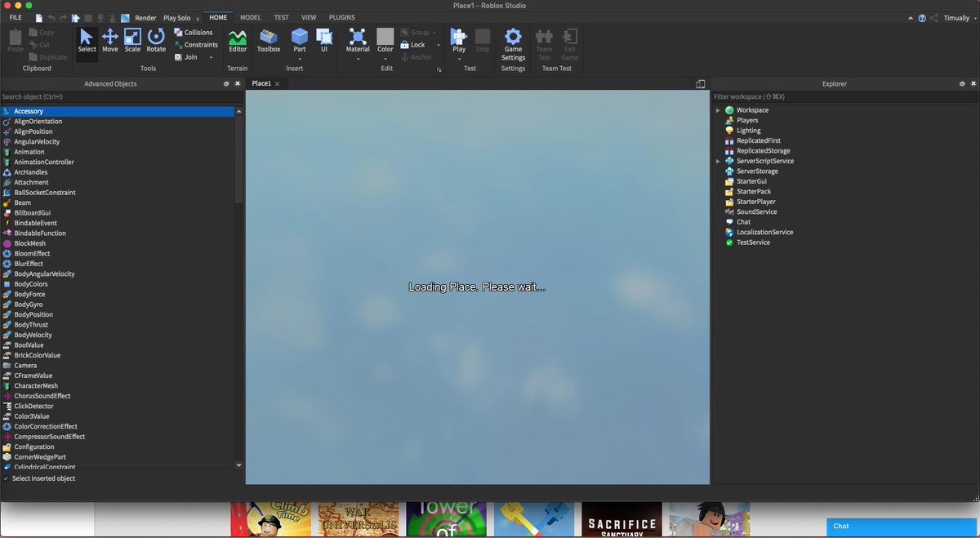This screenshot has height=538, width=980.
Task: Open Sacrifice Sanctuary game thumbnail
Action: [x=621, y=519]
